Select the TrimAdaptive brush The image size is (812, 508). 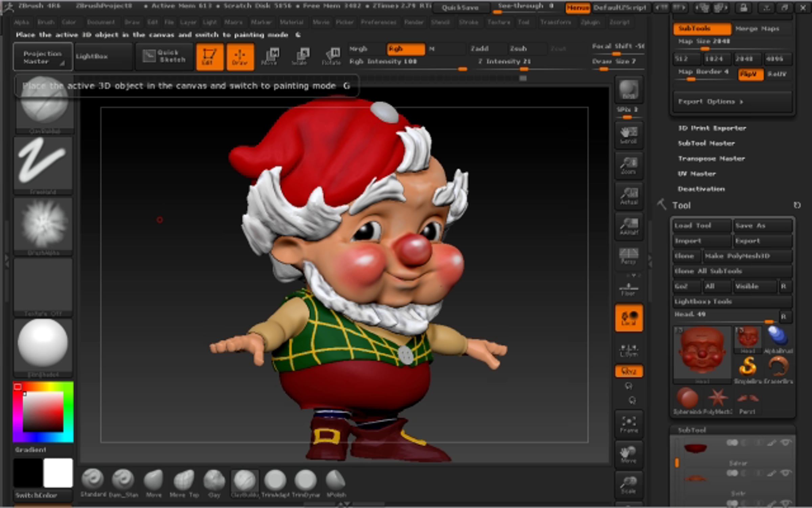tap(275, 483)
